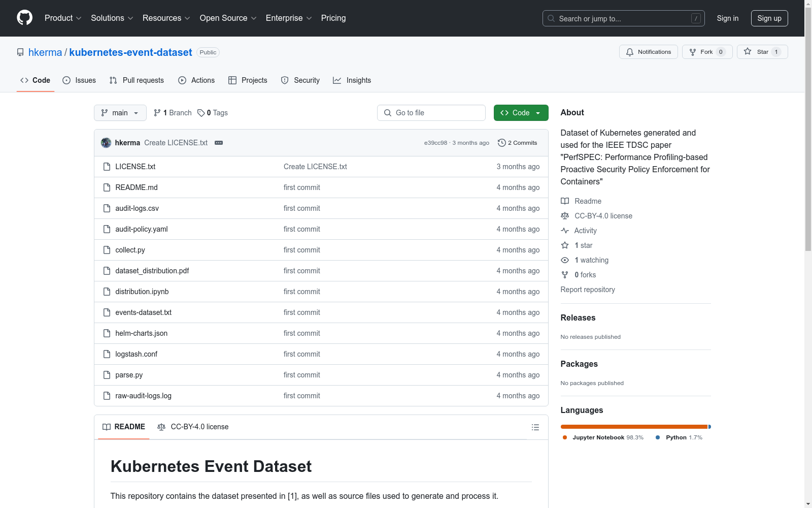
Task: Switch to the Pull requests tab
Action: tap(137, 80)
